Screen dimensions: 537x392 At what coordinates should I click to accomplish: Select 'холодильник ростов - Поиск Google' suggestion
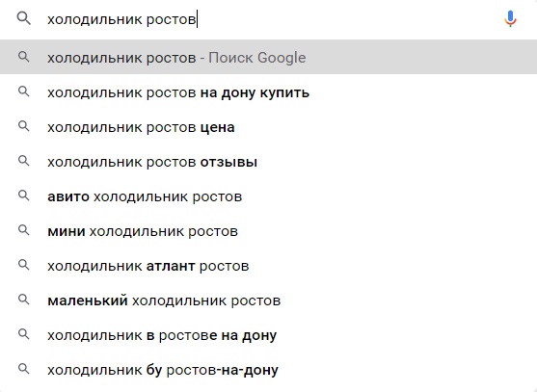[x=268, y=57]
